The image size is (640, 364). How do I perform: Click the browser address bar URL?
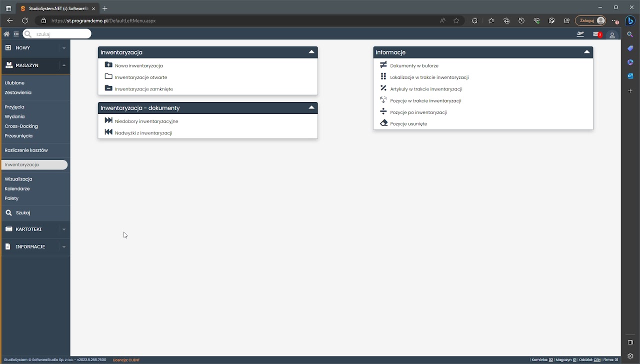(x=103, y=20)
